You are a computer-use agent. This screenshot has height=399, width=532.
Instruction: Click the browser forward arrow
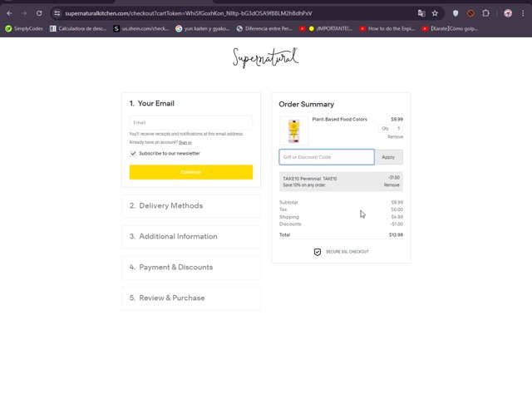tap(24, 13)
